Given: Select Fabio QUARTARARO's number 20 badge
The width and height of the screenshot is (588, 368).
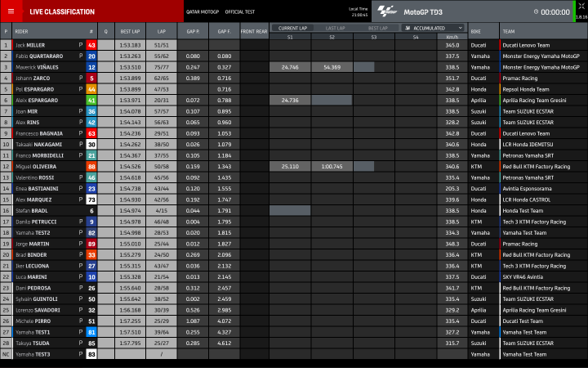Looking at the screenshot, I should click(x=91, y=56).
